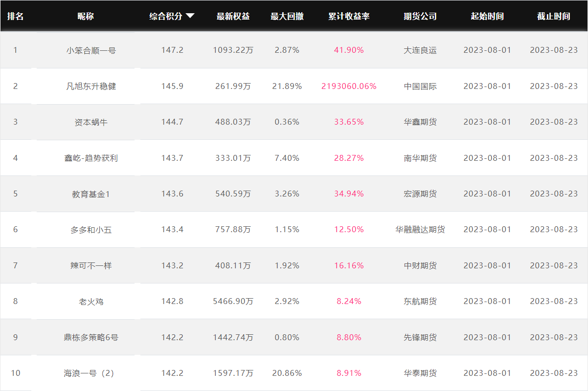The height and width of the screenshot is (391, 588).
Task: Click the 最新权益 column header
Action: [233, 16]
